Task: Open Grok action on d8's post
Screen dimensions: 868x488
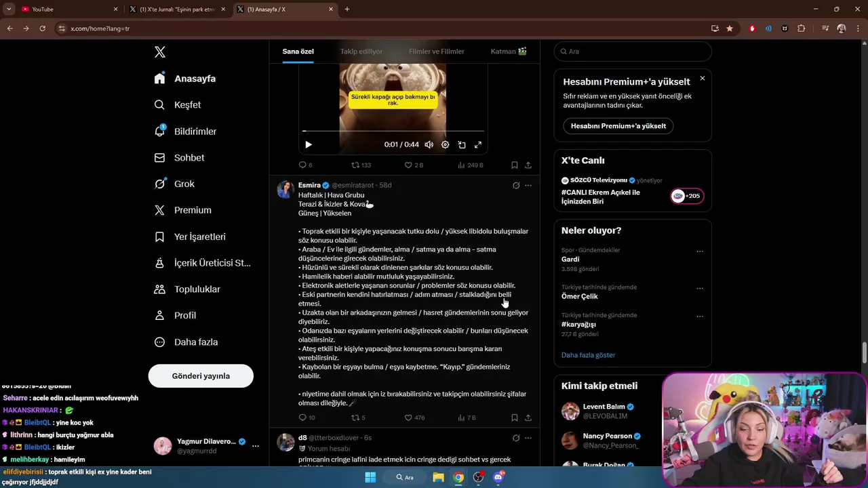Action: 516,439
